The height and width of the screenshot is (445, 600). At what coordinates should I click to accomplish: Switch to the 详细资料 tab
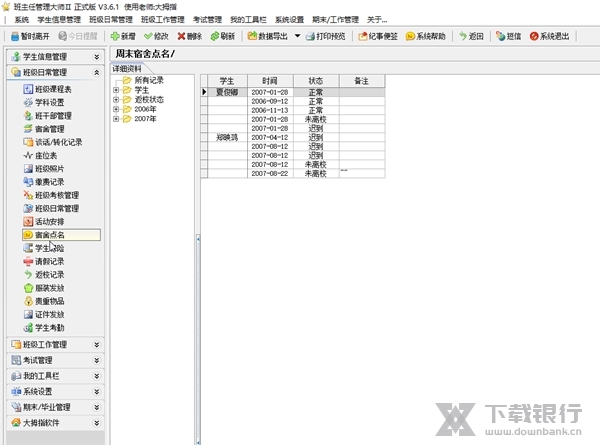pyautogui.click(x=127, y=69)
